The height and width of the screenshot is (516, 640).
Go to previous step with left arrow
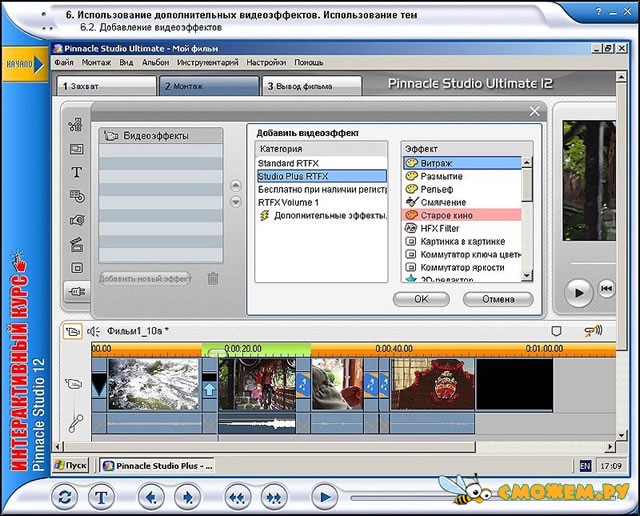tap(151, 497)
